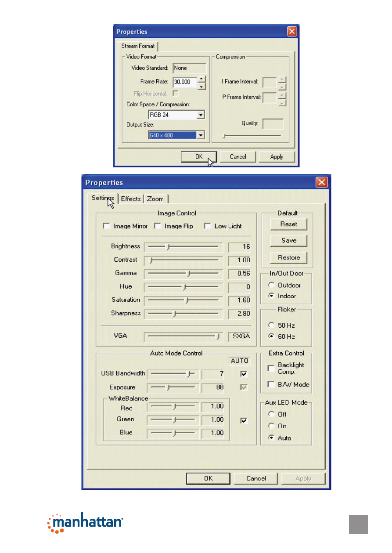The image size is (392, 553).
Task: Enable Backlight Comp. checkbox
Action: pyautogui.click(x=271, y=368)
